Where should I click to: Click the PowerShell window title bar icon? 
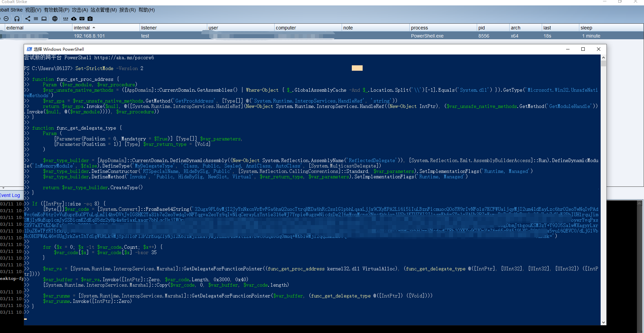tap(29, 49)
